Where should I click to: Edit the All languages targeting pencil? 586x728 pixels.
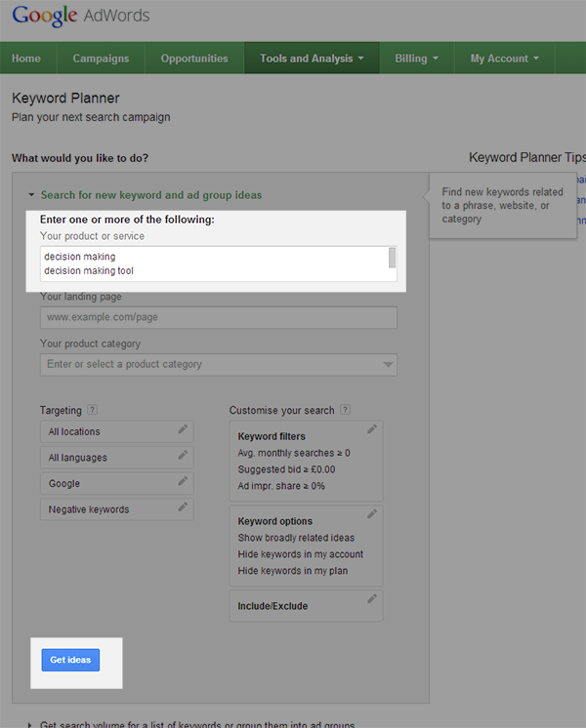183,455
